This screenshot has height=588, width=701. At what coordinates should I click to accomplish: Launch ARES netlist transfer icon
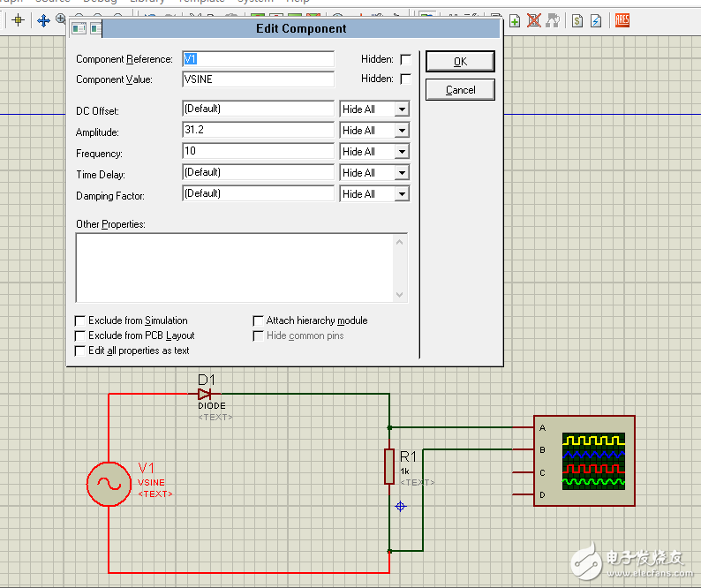pyautogui.click(x=622, y=20)
